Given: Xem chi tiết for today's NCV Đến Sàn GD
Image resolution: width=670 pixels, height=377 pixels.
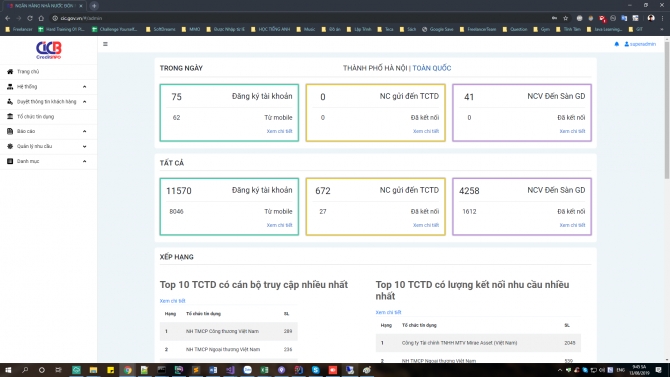Looking at the screenshot, I should pos(572,131).
